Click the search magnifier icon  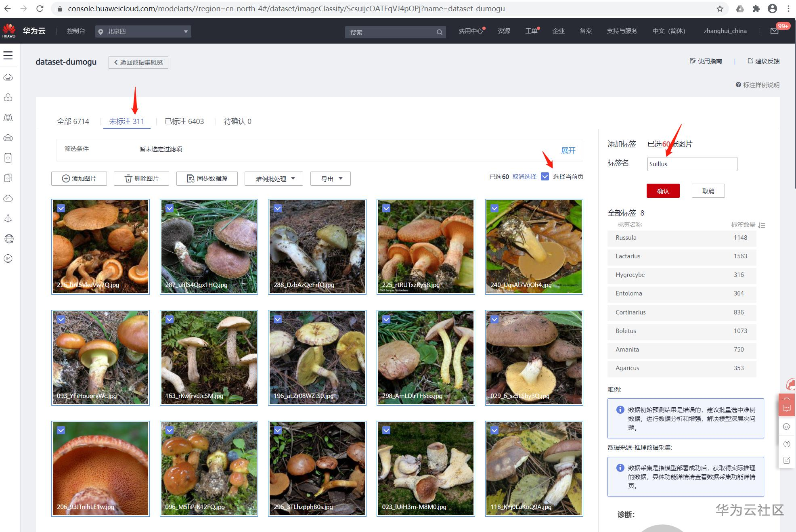tap(439, 32)
